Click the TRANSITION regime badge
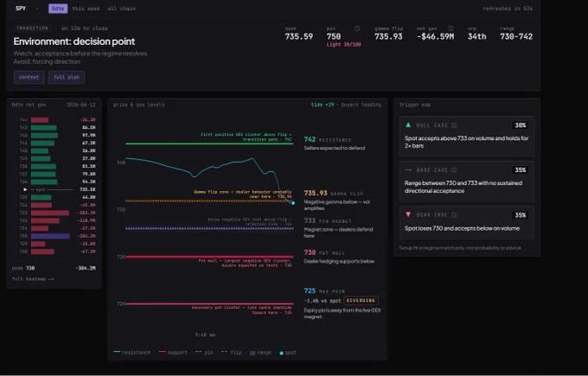The image size is (588, 376). click(32, 29)
